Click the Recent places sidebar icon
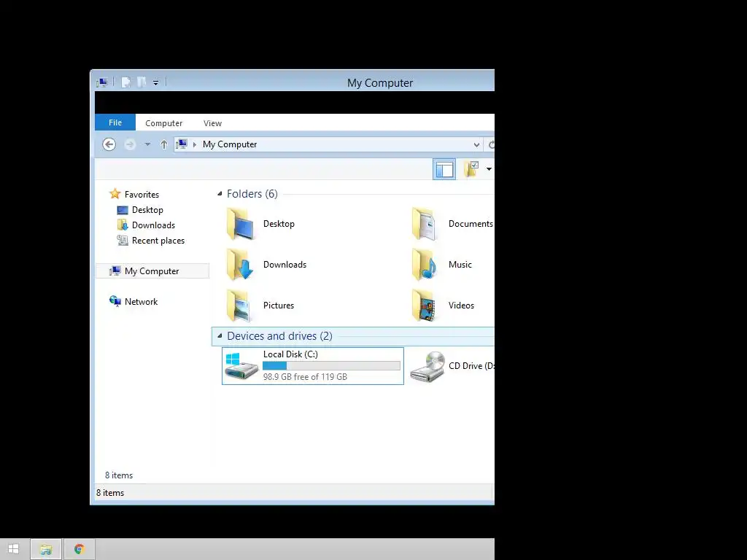The width and height of the screenshot is (747, 560). (123, 240)
